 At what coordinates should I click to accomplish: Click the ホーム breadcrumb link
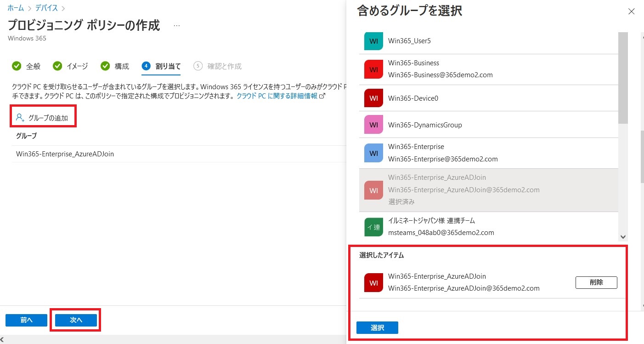[16, 8]
